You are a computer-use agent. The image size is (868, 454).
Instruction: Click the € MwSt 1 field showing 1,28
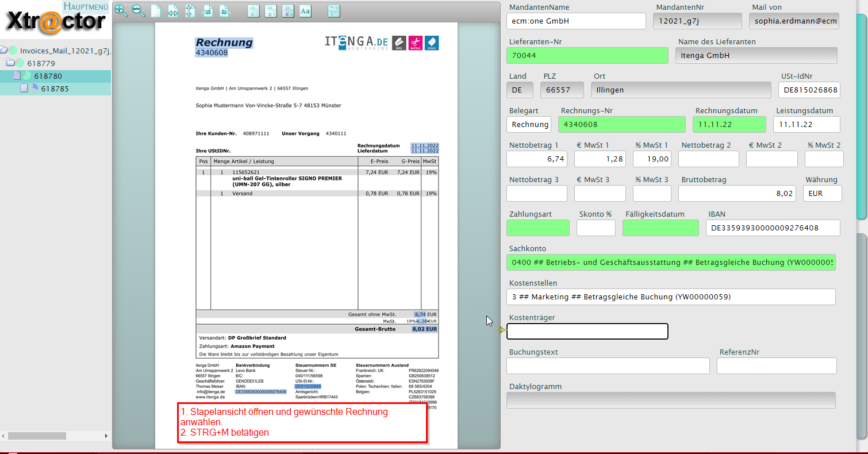(600, 159)
